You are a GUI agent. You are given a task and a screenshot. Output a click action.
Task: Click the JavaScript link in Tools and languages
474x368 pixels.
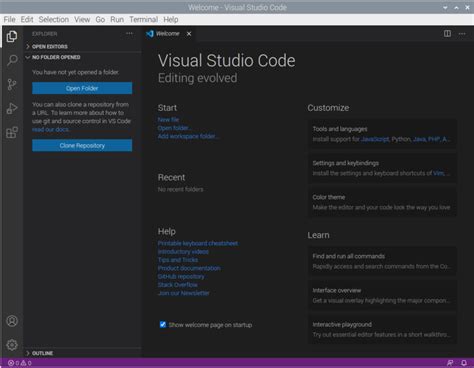(x=375, y=139)
